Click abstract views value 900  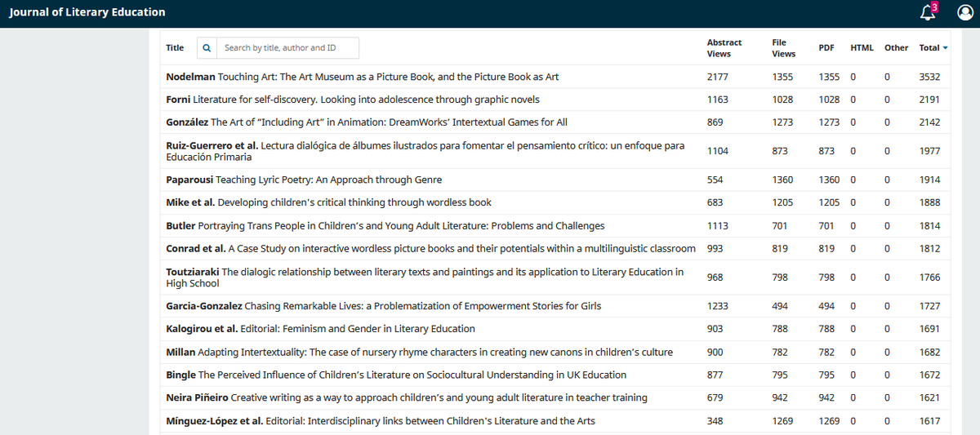click(x=715, y=352)
